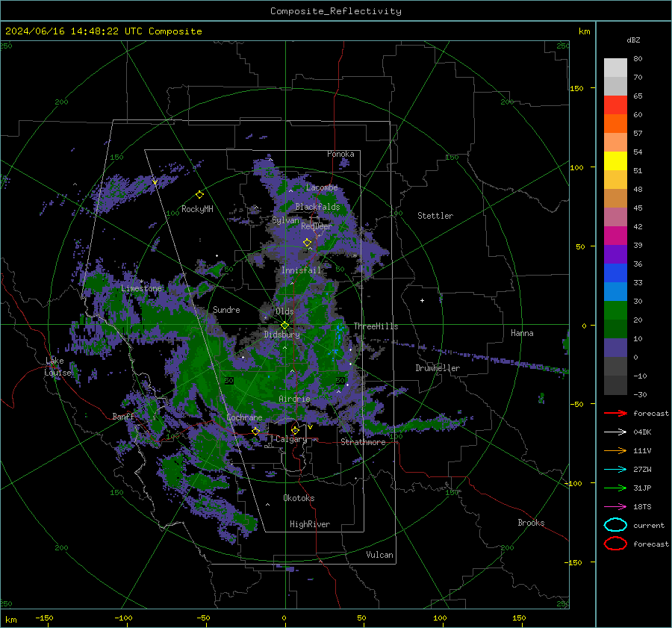
Task: Click the yellow marker near RockyMH
Action: [x=199, y=195]
